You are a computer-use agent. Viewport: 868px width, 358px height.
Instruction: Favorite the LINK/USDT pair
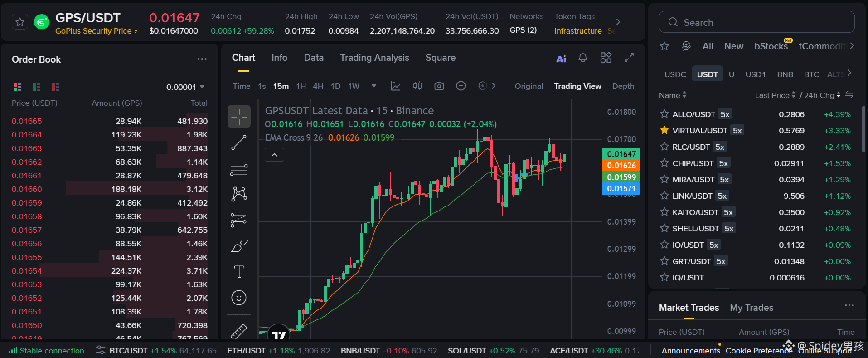pyautogui.click(x=664, y=196)
